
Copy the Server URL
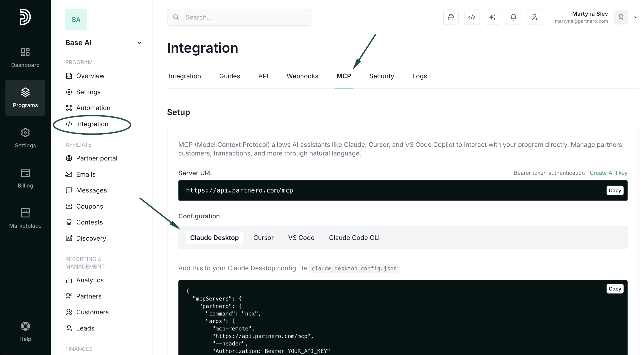pyautogui.click(x=615, y=190)
